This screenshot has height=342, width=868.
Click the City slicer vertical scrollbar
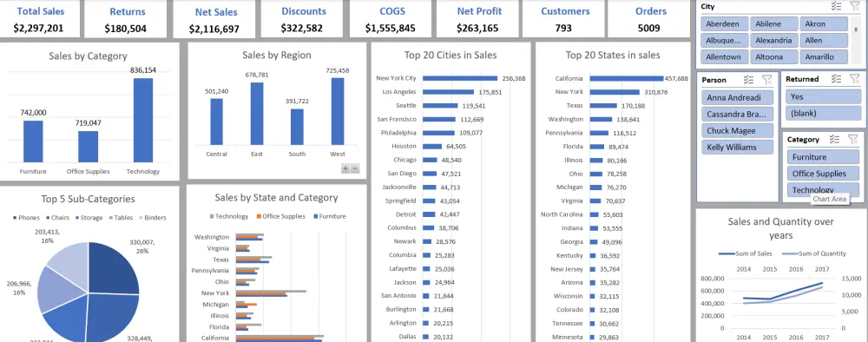(x=855, y=40)
